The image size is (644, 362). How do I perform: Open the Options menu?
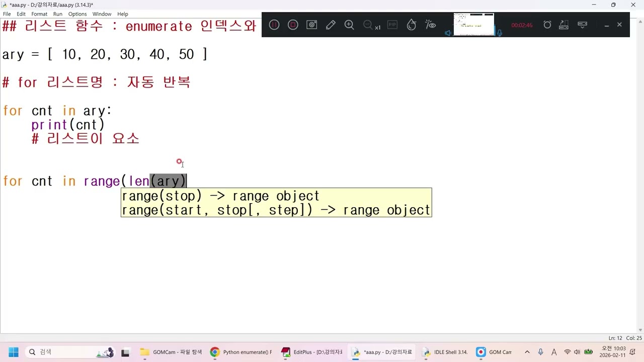pyautogui.click(x=77, y=14)
